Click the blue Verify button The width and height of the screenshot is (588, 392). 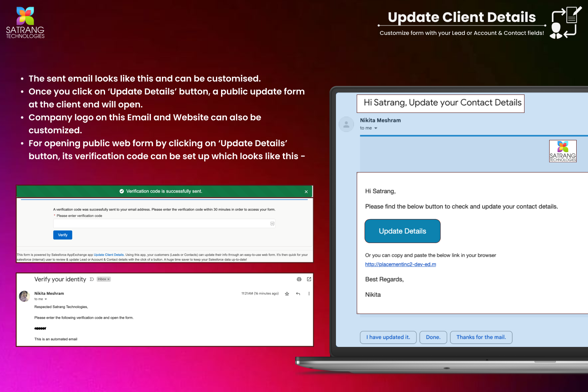[x=63, y=235]
